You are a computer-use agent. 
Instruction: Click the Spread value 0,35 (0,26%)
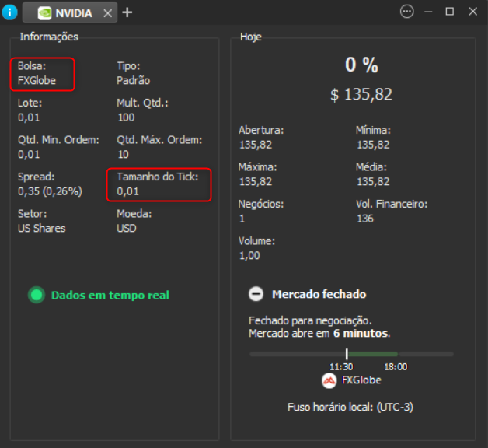click(x=50, y=191)
